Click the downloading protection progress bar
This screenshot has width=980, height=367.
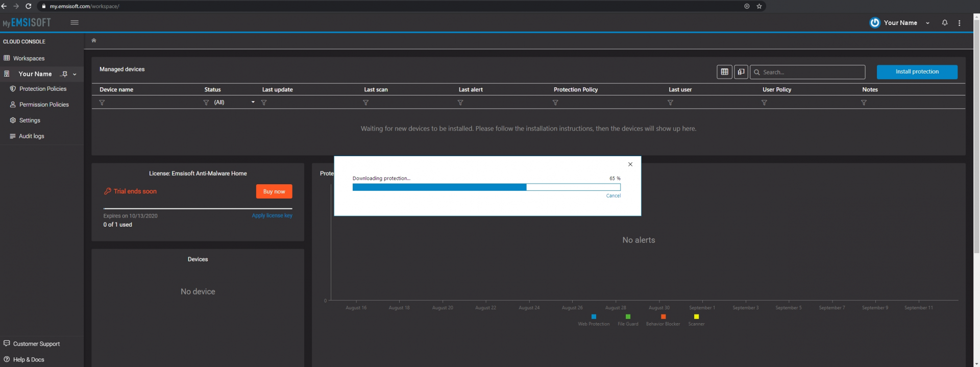(x=486, y=187)
